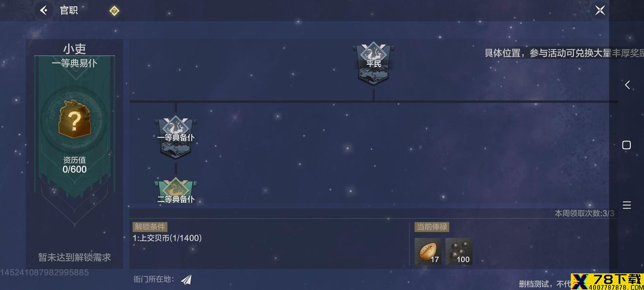Select the 二等典备仆 rank badge

click(176, 191)
